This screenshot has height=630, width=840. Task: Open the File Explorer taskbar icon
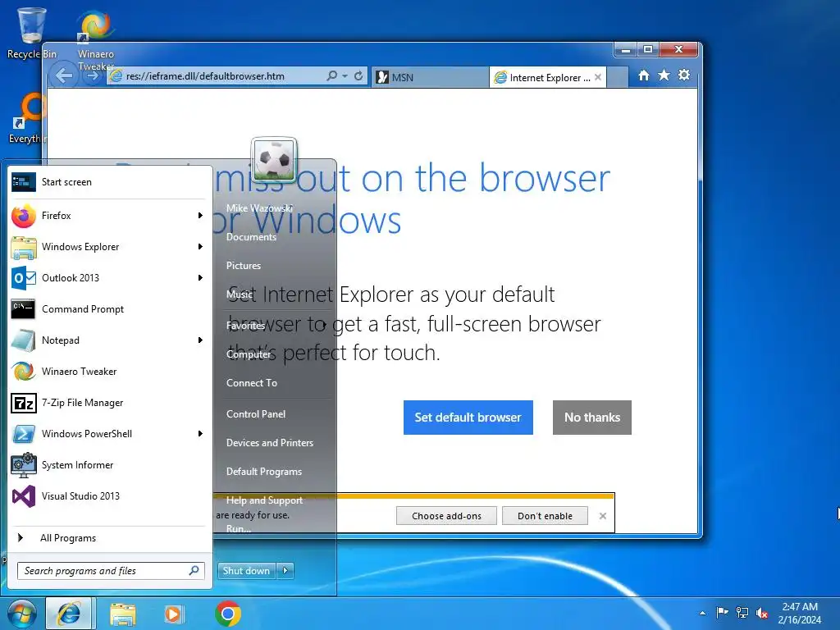[x=123, y=614]
